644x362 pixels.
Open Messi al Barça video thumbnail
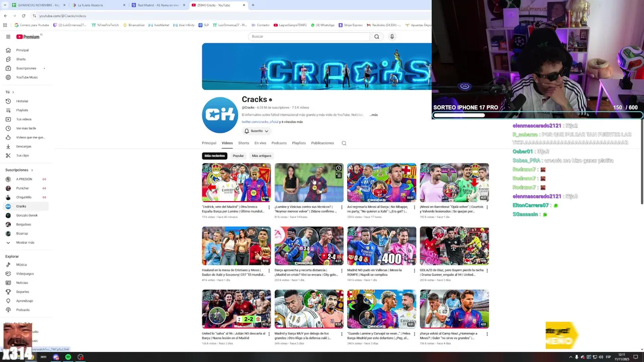click(382, 183)
